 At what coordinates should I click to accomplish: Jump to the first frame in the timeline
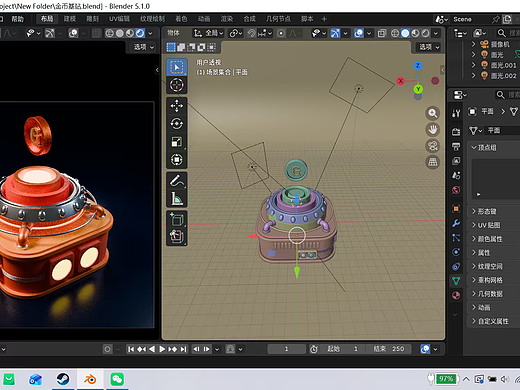pyautogui.click(x=131, y=349)
